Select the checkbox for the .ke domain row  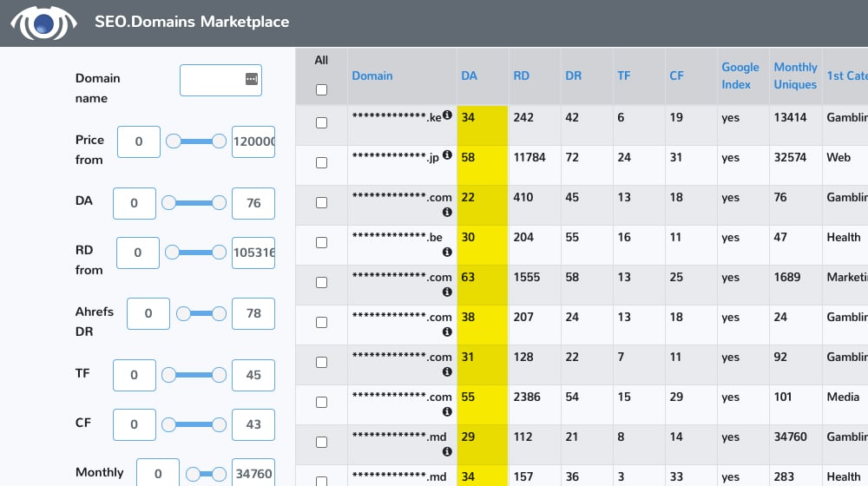click(x=321, y=123)
